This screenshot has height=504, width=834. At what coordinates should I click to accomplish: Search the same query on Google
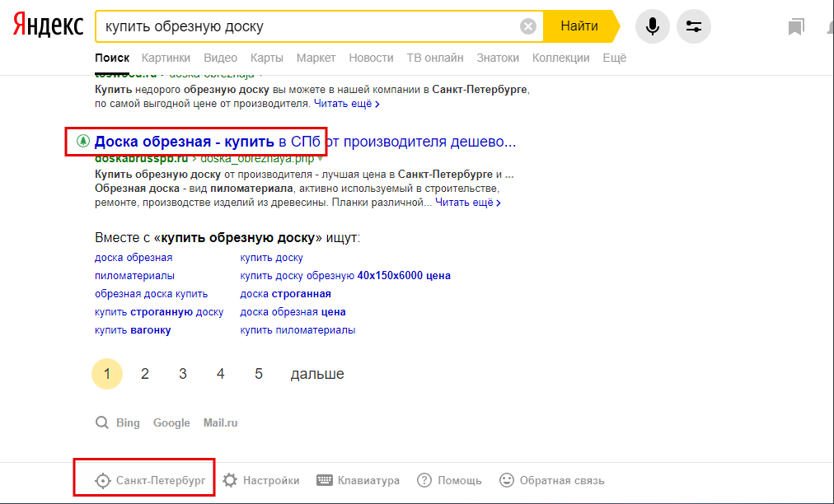171,422
